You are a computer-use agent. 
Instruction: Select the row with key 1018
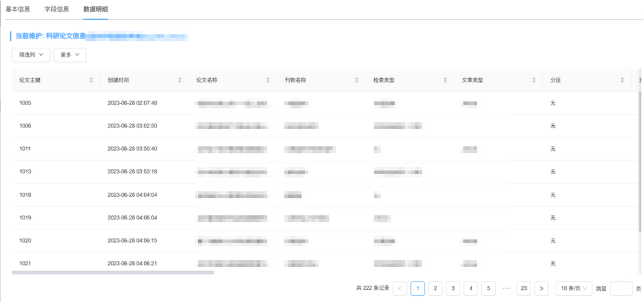coord(325,194)
